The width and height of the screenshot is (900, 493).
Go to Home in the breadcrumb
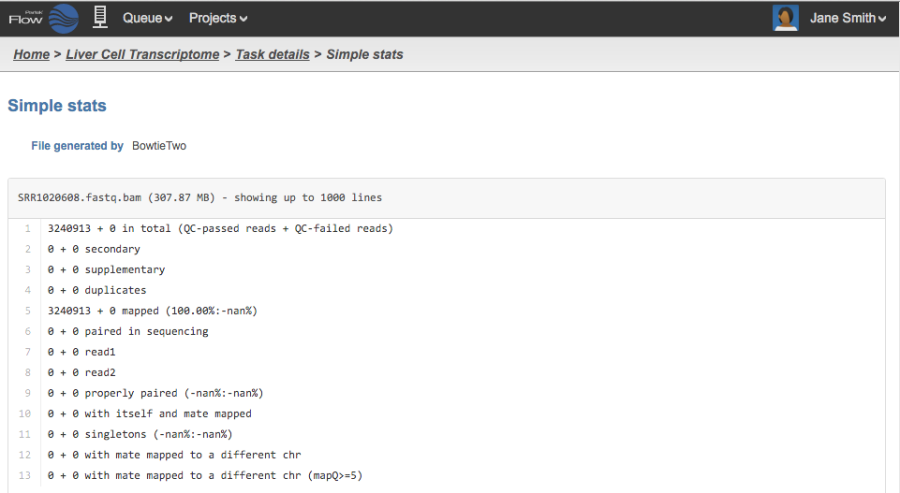31,54
